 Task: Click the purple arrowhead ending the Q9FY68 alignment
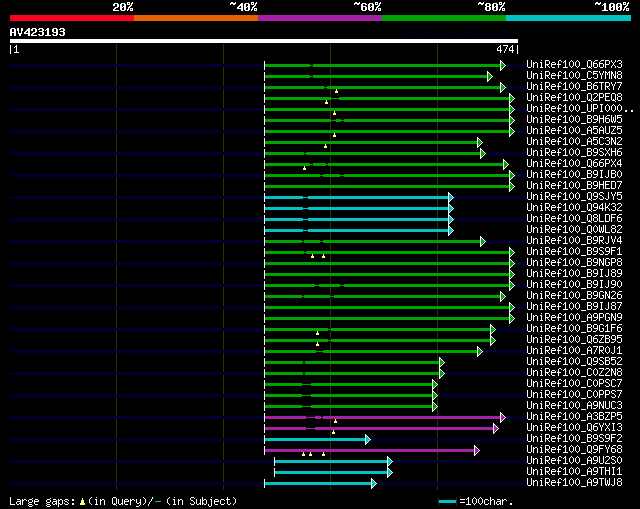(x=477, y=451)
